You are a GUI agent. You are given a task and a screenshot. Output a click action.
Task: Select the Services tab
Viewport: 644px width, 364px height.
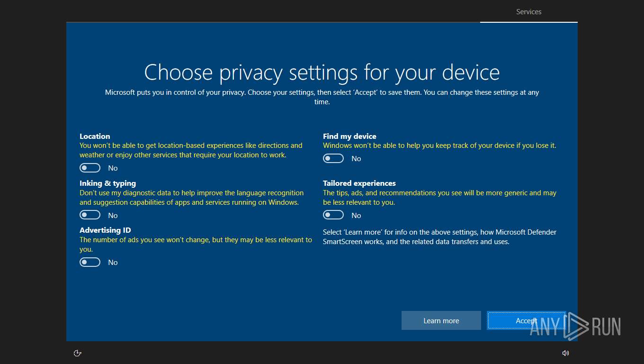point(528,12)
